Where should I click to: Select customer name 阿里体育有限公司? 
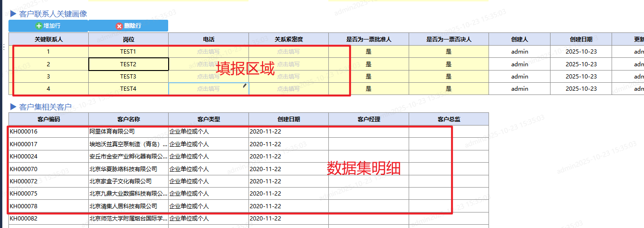pyautogui.click(x=112, y=132)
